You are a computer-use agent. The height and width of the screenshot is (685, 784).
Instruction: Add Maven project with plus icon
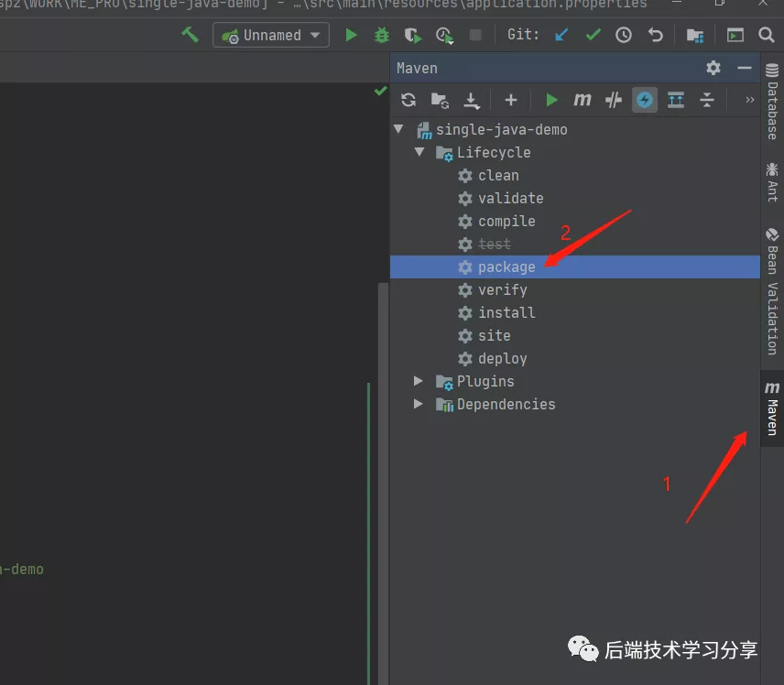[x=510, y=100]
